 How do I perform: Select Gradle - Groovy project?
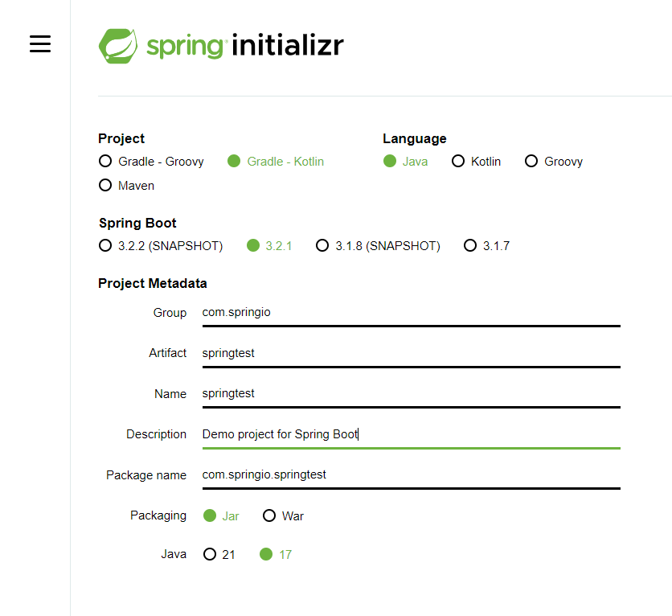pos(105,161)
